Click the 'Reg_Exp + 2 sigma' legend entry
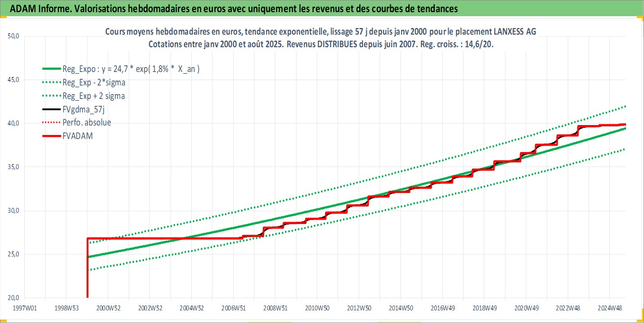644x323 pixels. coord(84,96)
